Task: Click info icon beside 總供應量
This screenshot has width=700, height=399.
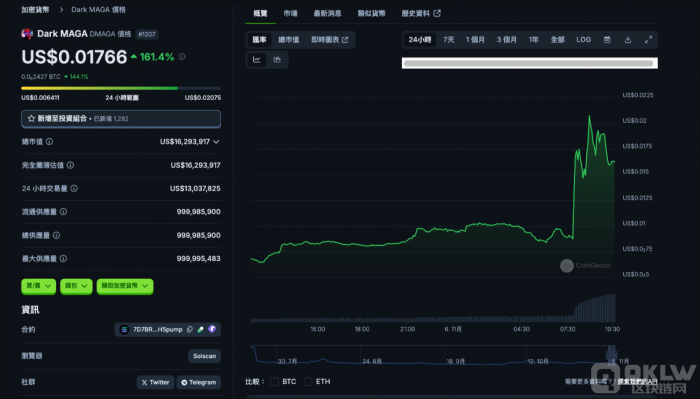Action: [x=56, y=235]
